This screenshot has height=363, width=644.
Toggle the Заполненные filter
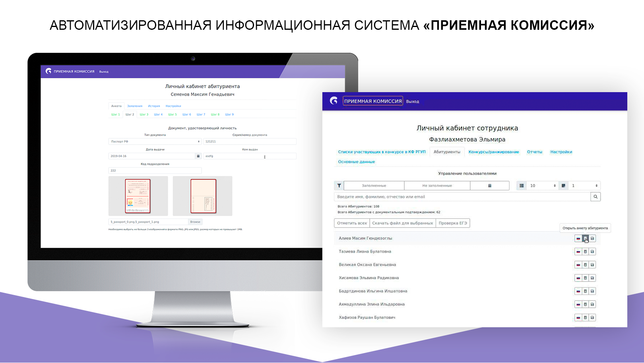point(374,185)
